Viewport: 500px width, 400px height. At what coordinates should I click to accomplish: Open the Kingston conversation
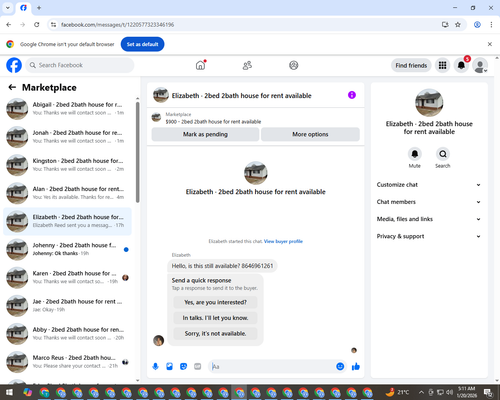[x=67, y=165]
